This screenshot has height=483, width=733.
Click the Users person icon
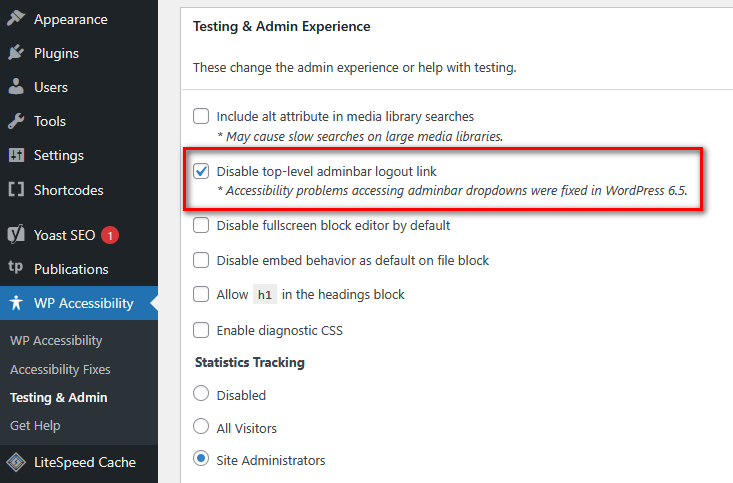pos(16,87)
